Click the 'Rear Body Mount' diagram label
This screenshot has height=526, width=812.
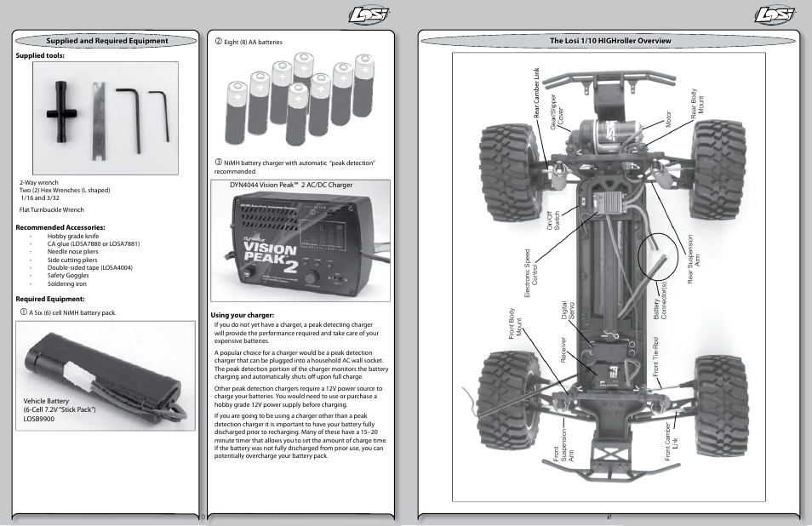pyautogui.click(x=697, y=104)
